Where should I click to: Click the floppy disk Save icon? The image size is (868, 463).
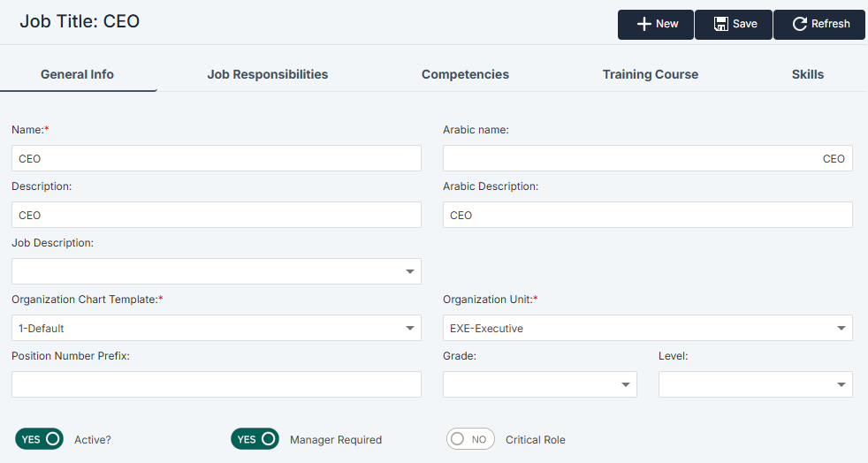720,25
